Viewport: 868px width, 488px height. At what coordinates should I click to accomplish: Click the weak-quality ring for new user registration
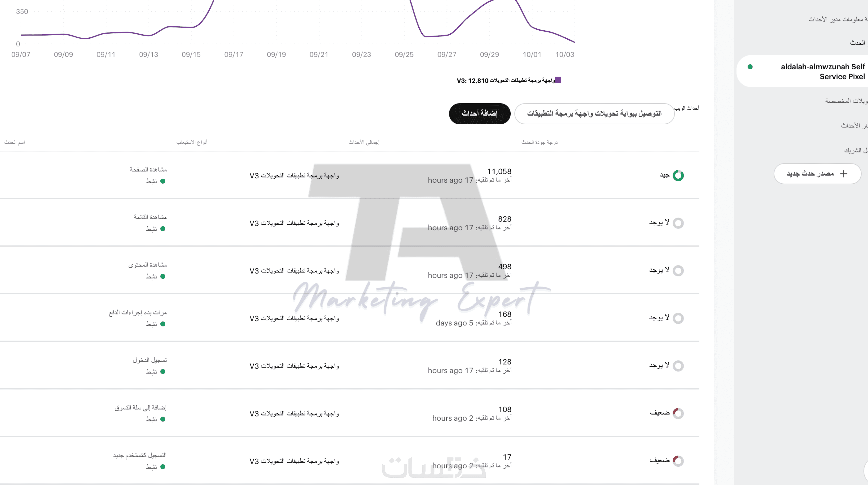[678, 461]
